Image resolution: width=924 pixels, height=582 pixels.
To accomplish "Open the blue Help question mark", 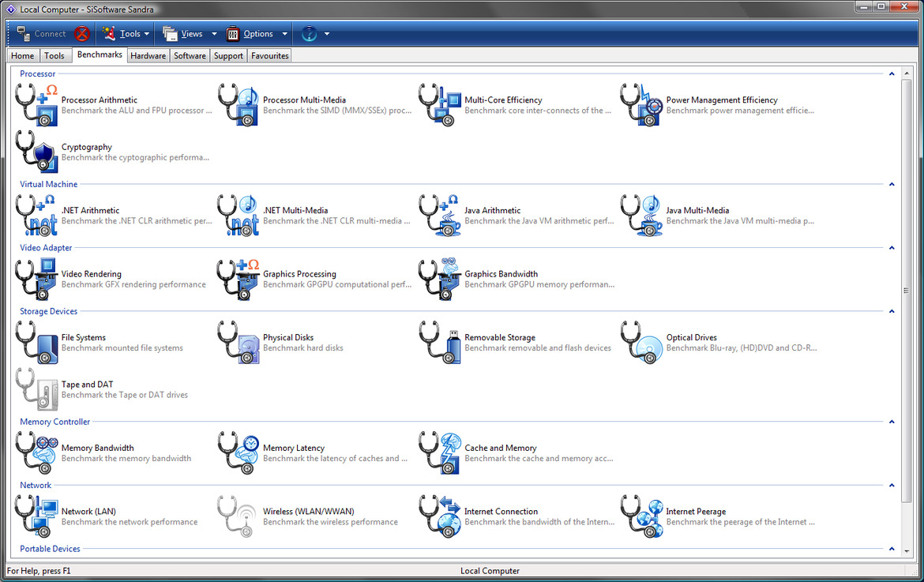I will tap(309, 34).
